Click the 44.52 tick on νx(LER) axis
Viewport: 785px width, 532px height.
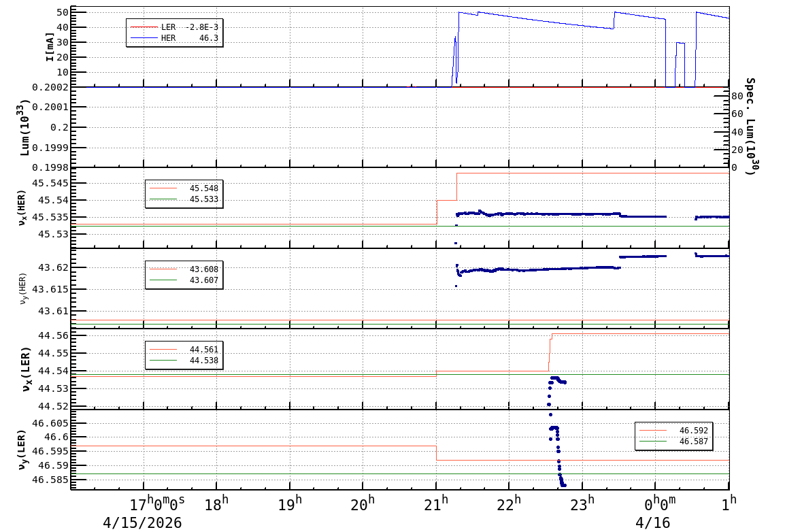pyautogui.click(x=53, y=406)
